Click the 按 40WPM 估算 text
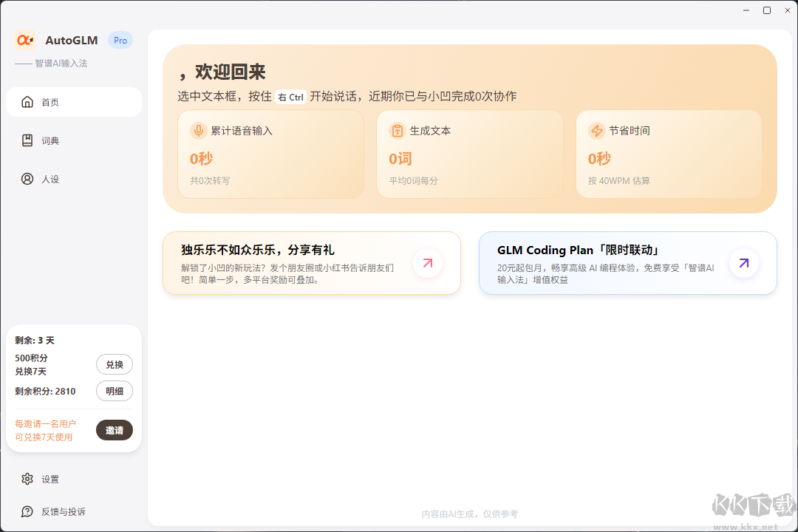Screen dimensions: 798x532 (x=619, y=181)
